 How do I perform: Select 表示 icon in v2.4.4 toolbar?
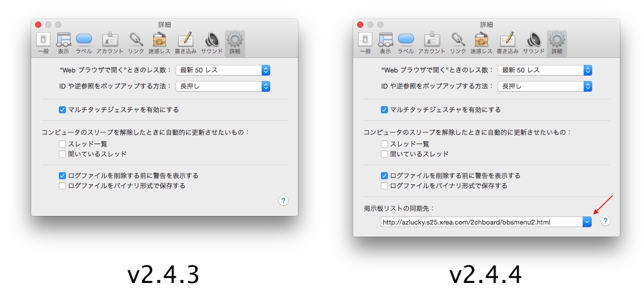385,43
